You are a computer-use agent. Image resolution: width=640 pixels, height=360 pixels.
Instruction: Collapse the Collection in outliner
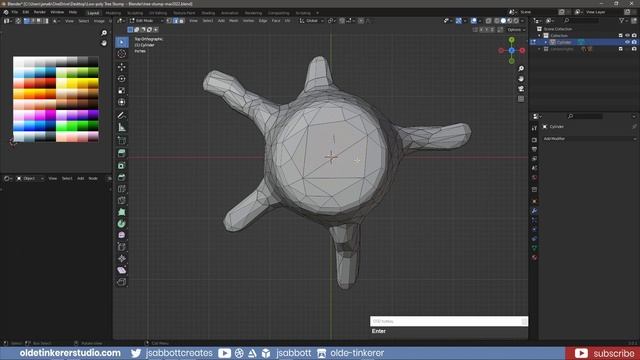[x=540, y=36]
